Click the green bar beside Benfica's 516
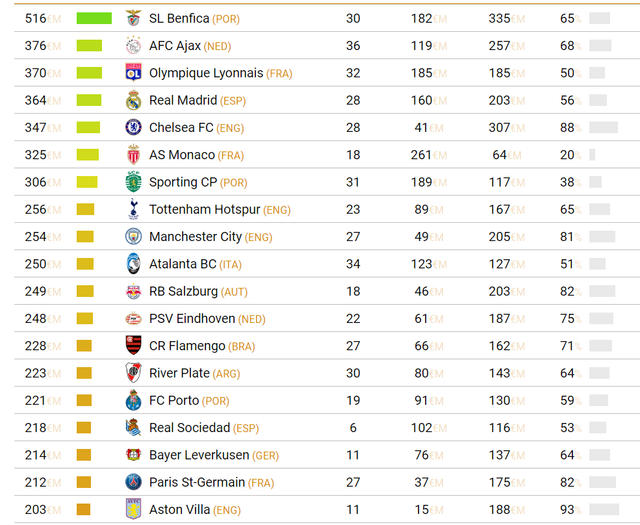Image resolution: width=640 pixels, height=525 pixels. pos(94,18)
